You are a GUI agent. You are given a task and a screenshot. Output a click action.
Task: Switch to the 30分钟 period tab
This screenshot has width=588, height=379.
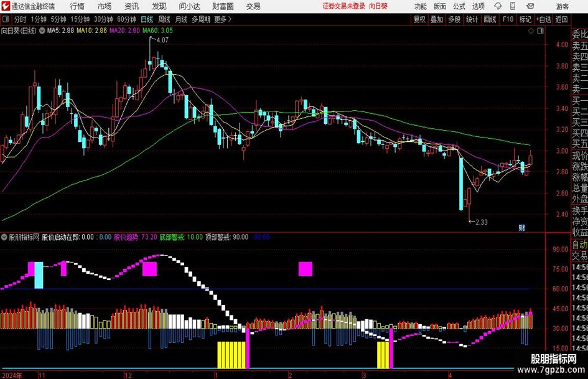point(103,19)
